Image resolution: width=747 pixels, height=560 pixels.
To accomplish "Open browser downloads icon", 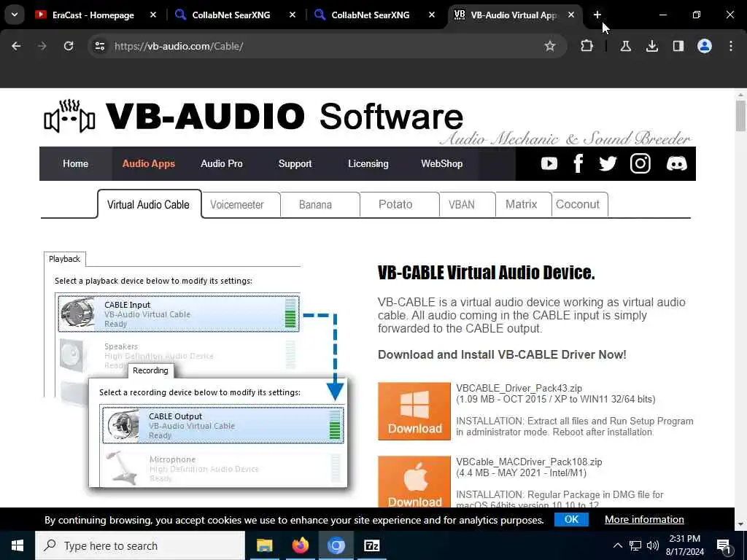I will click(651, 46).
